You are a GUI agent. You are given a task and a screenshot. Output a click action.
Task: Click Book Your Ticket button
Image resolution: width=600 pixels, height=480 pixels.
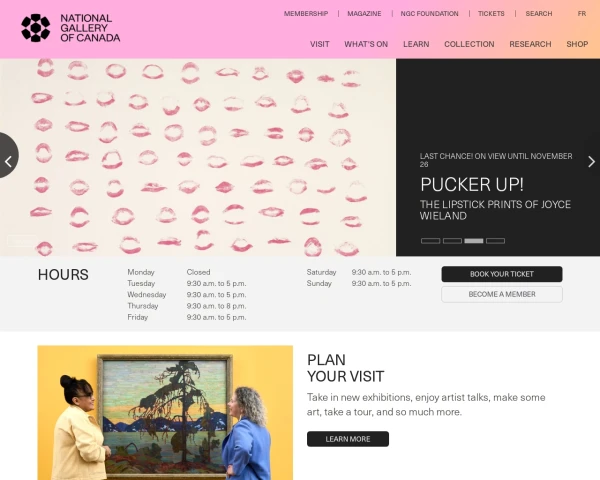coord(502,274)
